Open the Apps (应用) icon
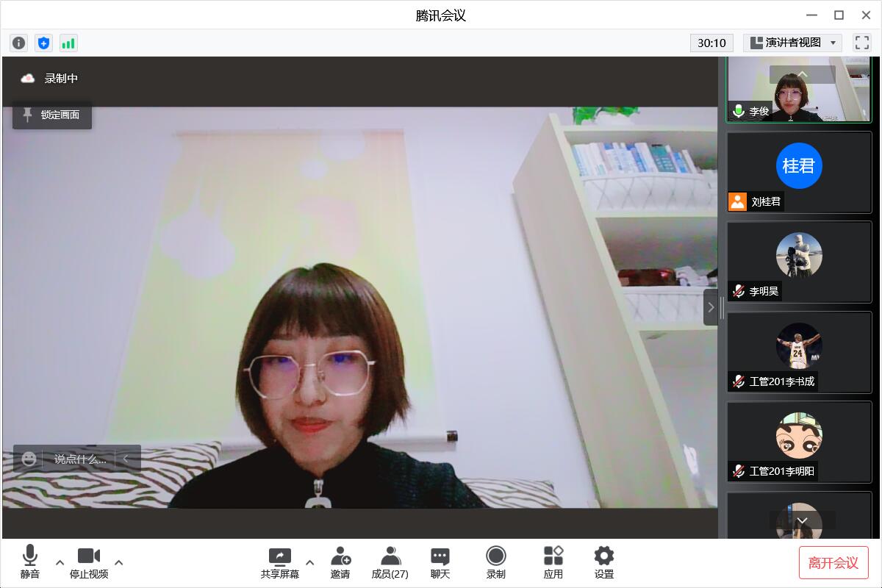 click(x=553, y=562)
